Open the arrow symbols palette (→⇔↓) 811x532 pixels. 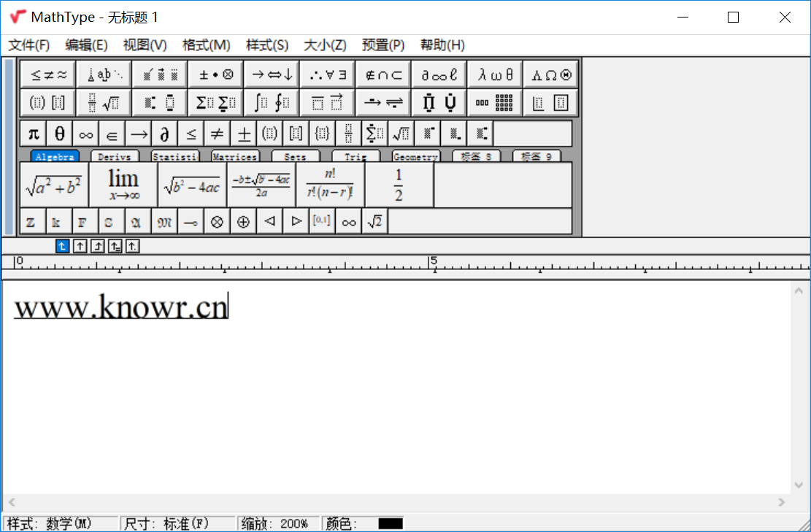272,74
